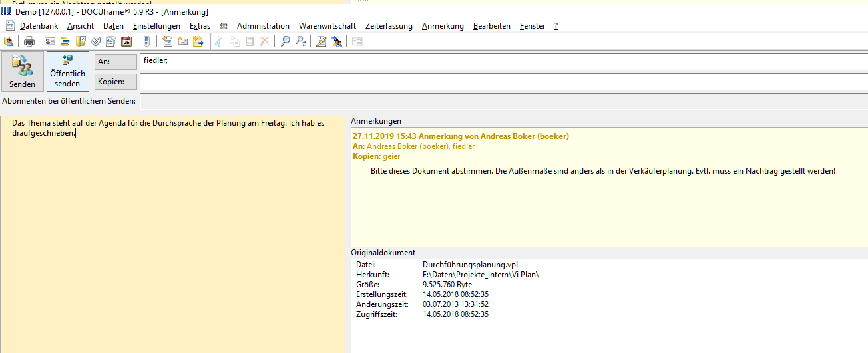The height and width of the screenshot is (353, 868).
Task: Click the new note with arrow icon
Action: (x=198, y=41)
